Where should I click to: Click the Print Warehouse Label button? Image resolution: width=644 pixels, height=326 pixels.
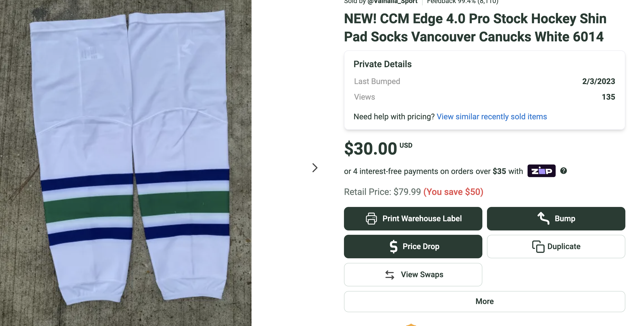pyautogui.click(x=413, y=219)
